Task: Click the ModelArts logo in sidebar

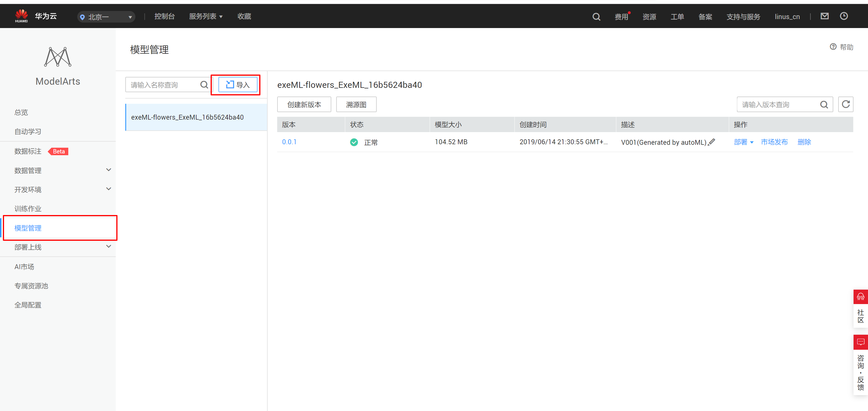Action: tap(58, 57)
